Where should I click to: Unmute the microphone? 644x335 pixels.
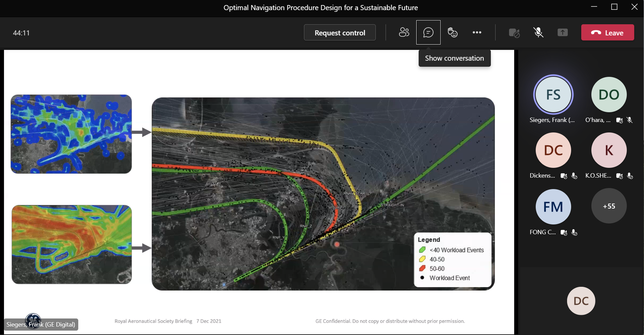pos(538,33)
